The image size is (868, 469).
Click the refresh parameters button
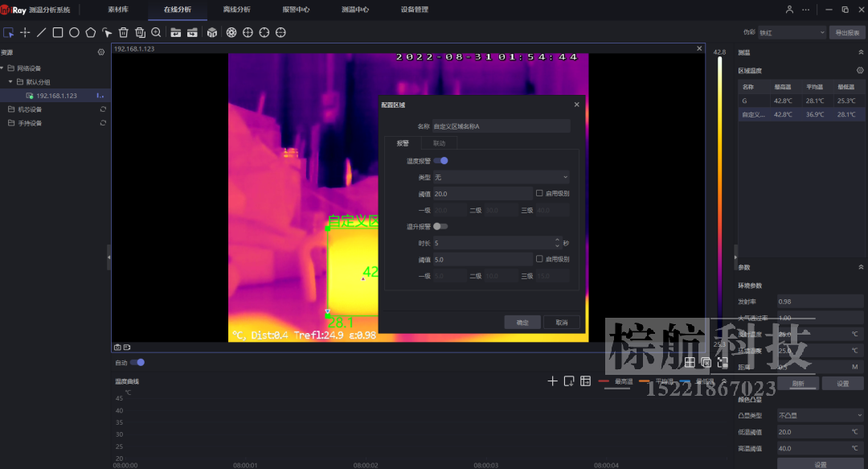tap(798, 383)
